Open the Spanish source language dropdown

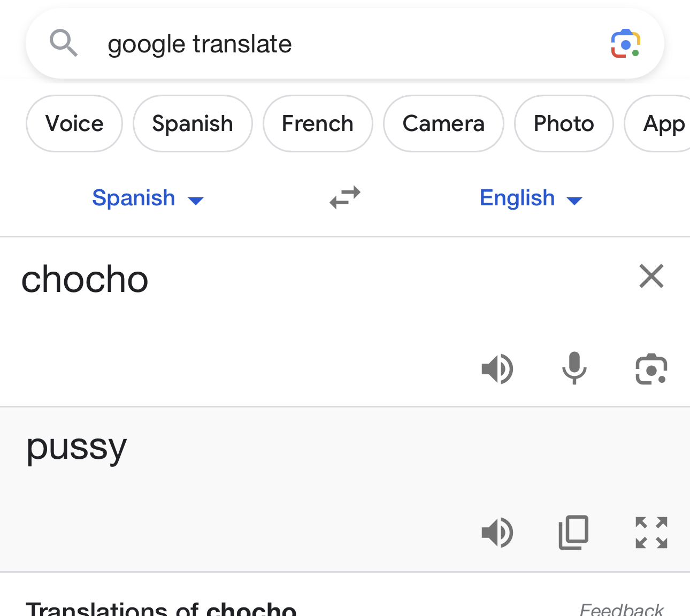click(148, 198)
